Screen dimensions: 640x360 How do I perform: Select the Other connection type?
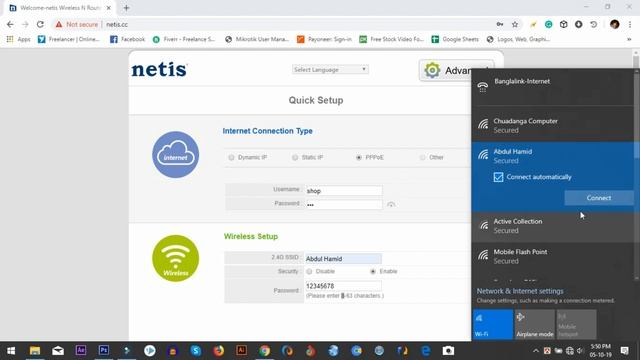(422, 157)
